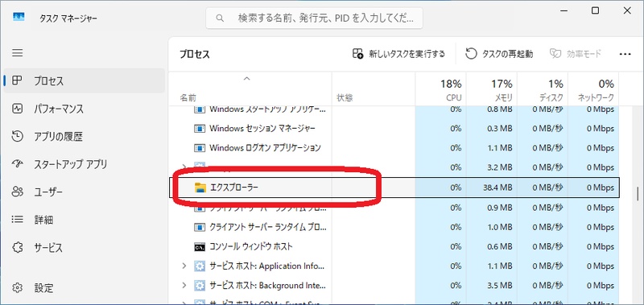Click the Task Manager app icon in title bar
Screen dimensions: 644x305
click(x=19, y=16)
